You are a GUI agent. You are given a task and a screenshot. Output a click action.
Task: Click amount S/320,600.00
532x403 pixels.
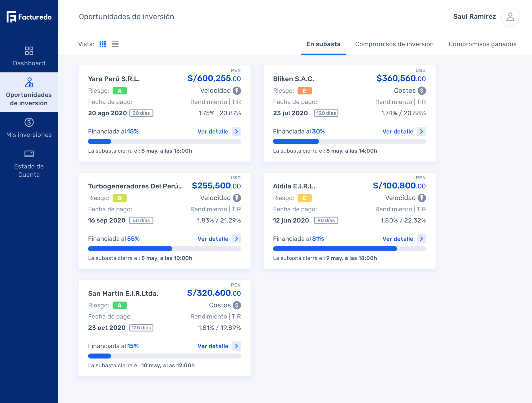[x=214, y=293]
